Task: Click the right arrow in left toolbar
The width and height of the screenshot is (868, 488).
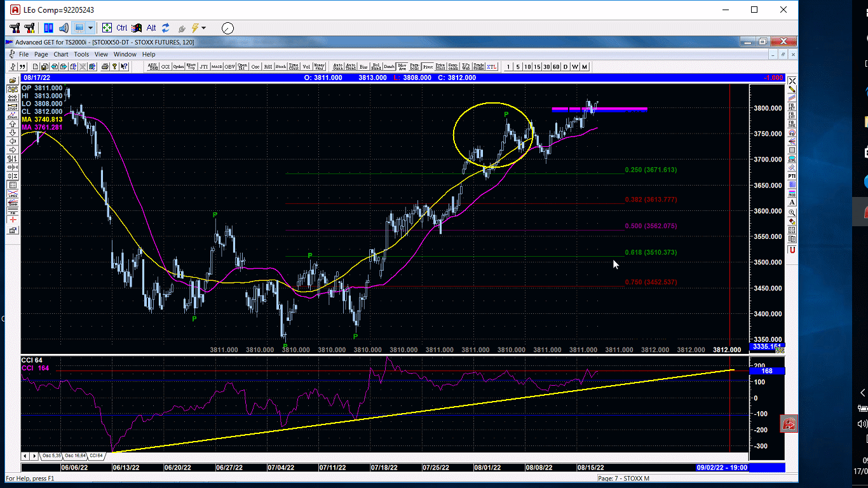Action: point(13,150)
